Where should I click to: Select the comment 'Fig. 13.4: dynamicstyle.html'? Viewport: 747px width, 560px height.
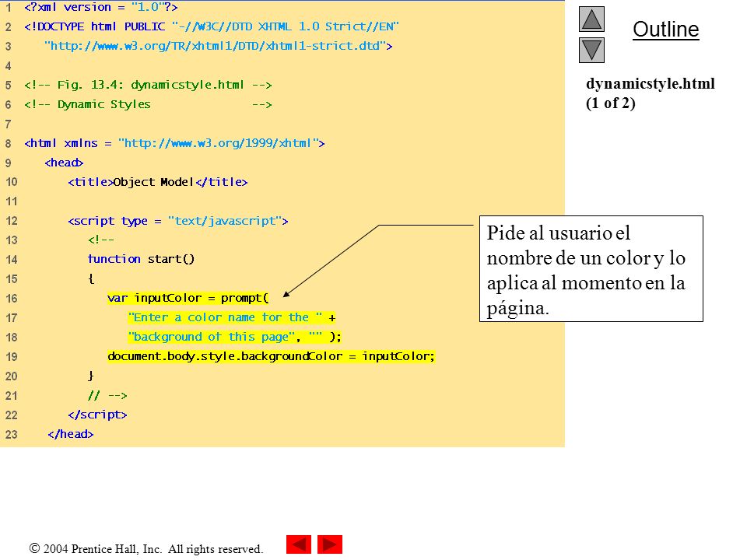click(x=148, y=86)
